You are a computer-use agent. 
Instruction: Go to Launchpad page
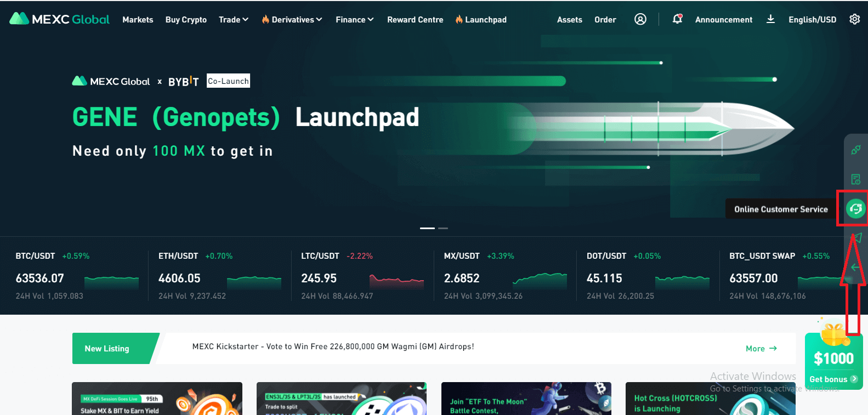click(x=486, y=20)
